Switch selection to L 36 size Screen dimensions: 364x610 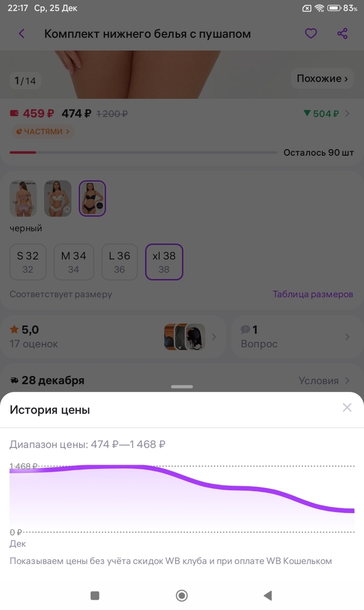tap(119, 261)
